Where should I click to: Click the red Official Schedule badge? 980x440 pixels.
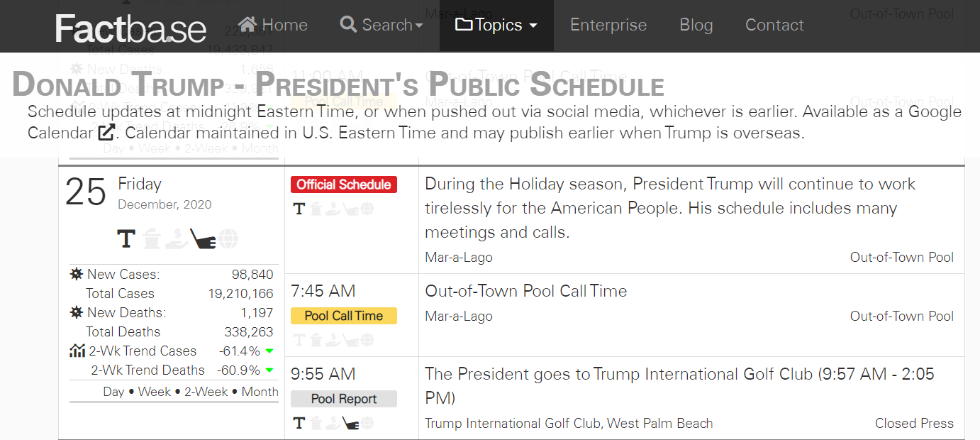344,185
